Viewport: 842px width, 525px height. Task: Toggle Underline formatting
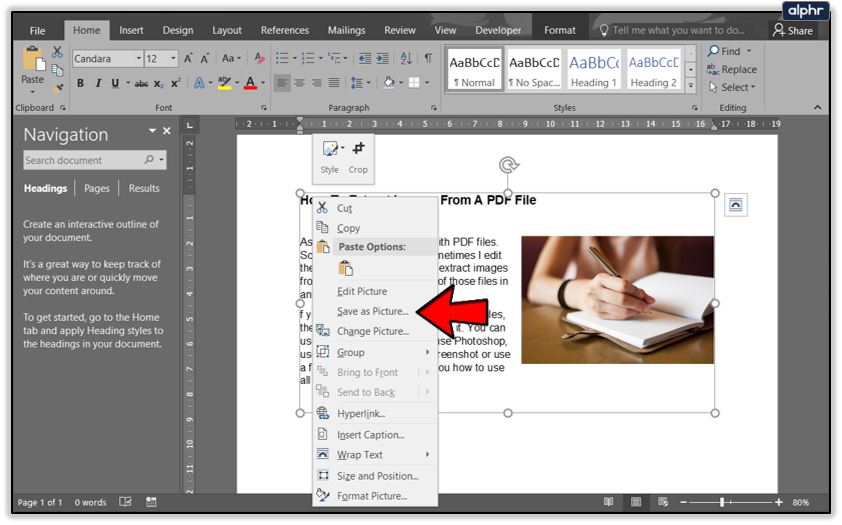pos(115,84)
